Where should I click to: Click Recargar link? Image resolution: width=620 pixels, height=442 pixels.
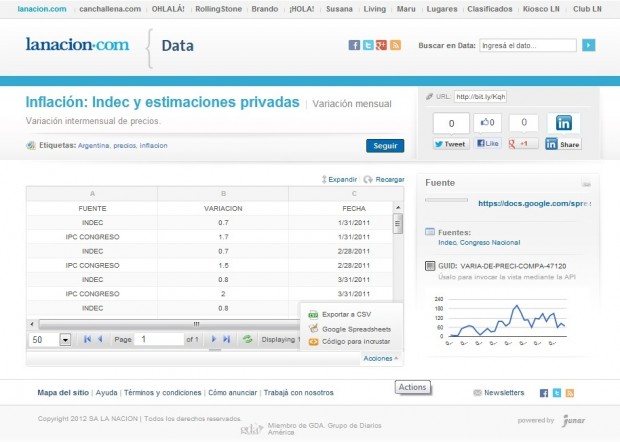click(x=384, y=179)
